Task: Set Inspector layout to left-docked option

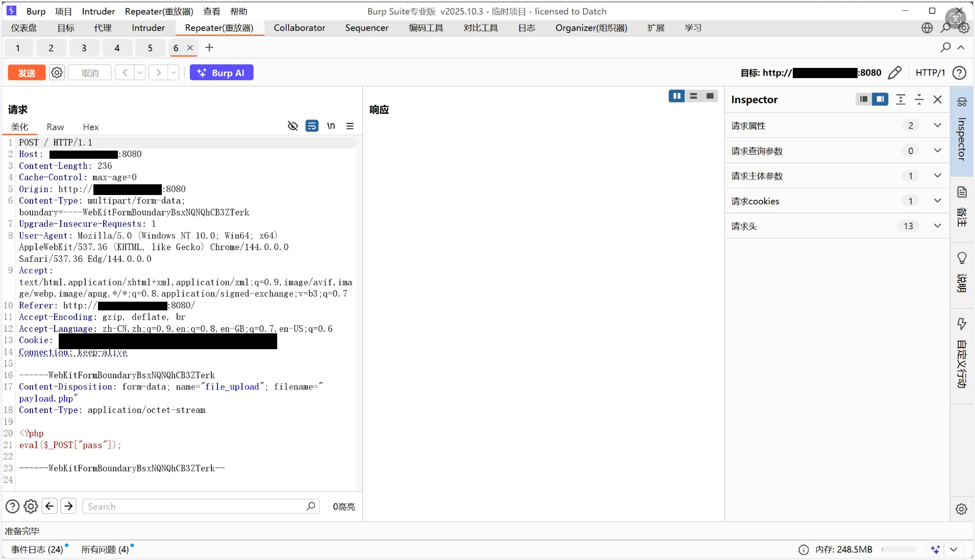Action: (x=864, y=99)
